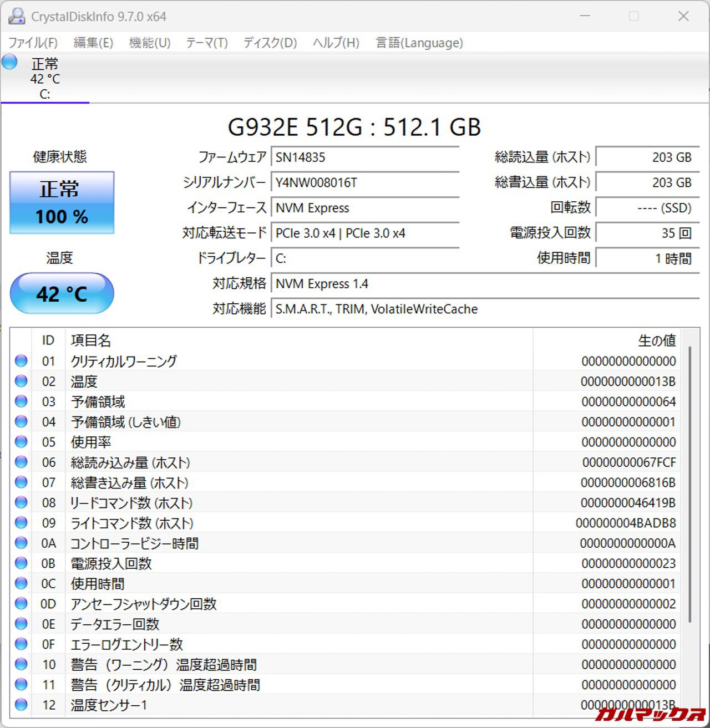Click the 正常 100% health status button
The width and height of the screenshot is (710, 728).
(x=62, y=202)
